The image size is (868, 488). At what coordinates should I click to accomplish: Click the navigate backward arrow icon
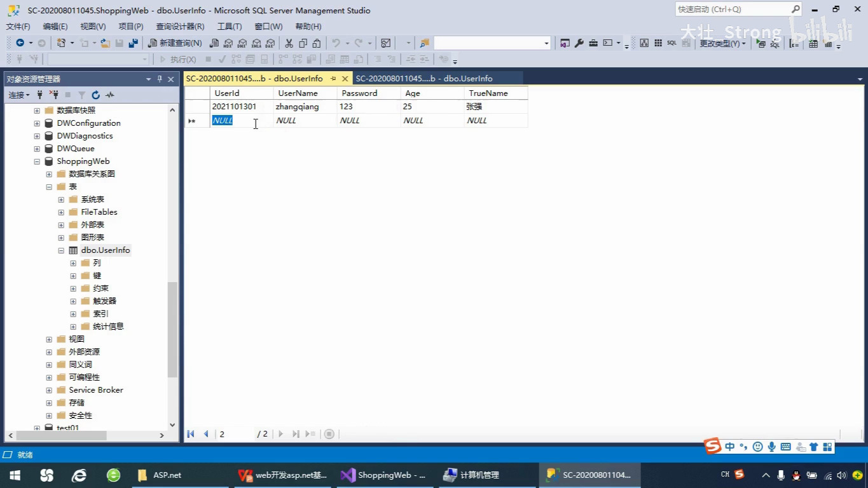point(20,43)
